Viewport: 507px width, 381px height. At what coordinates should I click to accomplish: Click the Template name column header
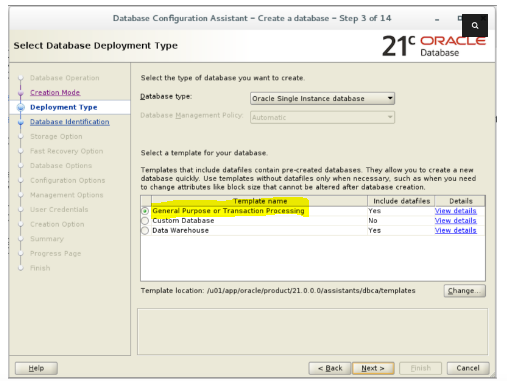[260, 201]
